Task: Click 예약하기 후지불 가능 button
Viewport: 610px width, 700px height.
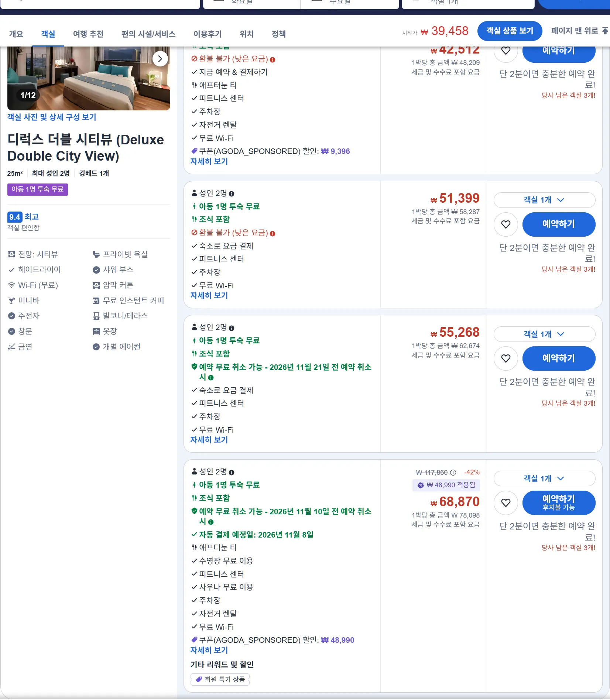Action: [x=559, y=503]
